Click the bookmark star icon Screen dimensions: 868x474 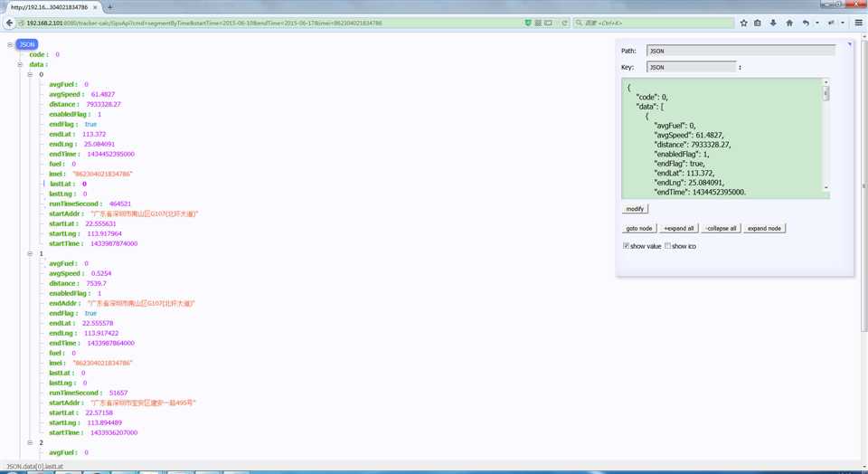743,23
